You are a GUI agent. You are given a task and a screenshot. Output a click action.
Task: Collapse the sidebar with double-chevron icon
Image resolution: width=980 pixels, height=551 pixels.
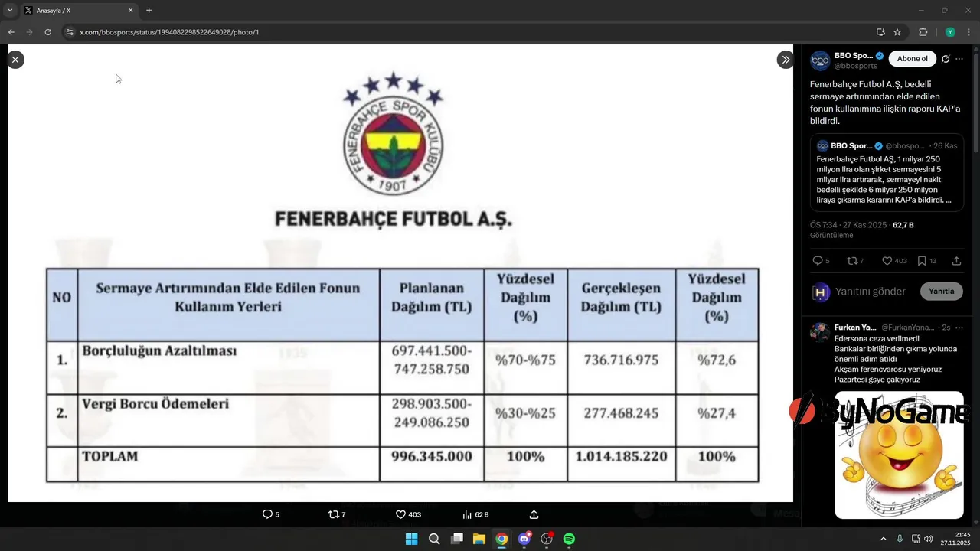coord(786,60)
